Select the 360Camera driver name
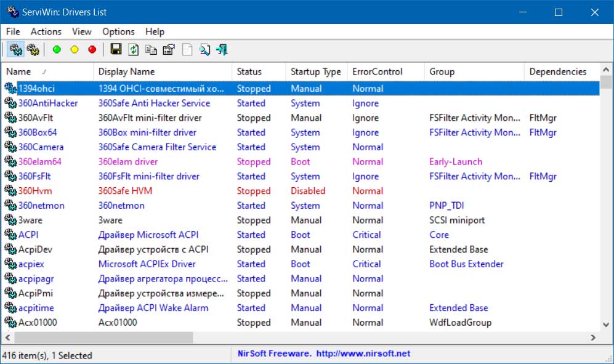The image size is (614, 364). coord(41,147)
